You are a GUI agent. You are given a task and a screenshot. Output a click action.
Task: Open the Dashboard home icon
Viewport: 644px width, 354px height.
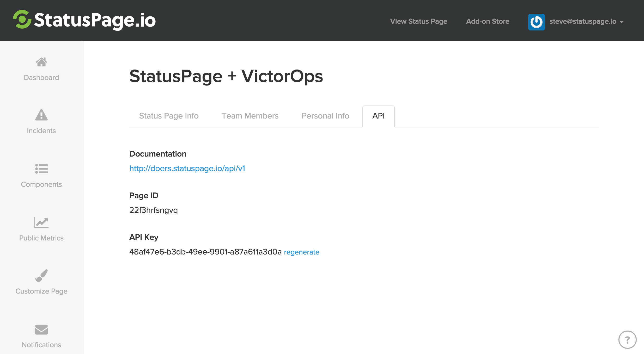[41, 62]
